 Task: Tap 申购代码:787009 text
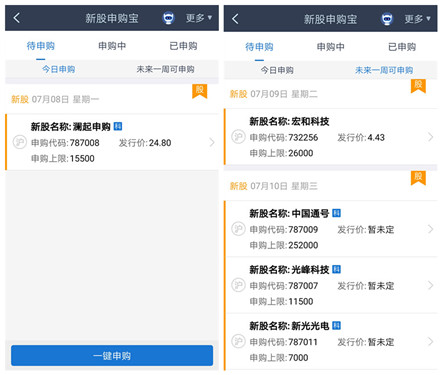point(284,229)
